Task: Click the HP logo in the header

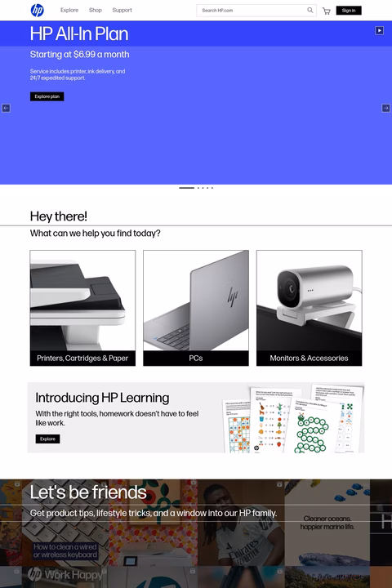Action: (37, 10)
